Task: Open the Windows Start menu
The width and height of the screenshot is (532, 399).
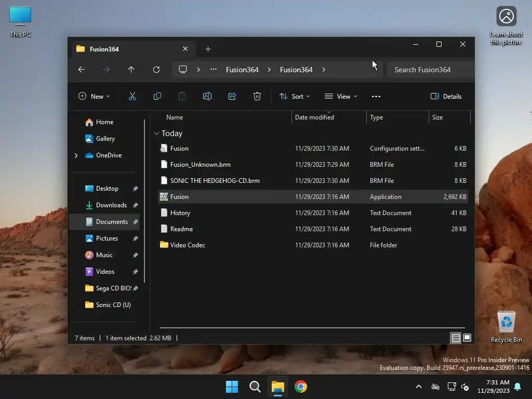Action: click(232, 387)
